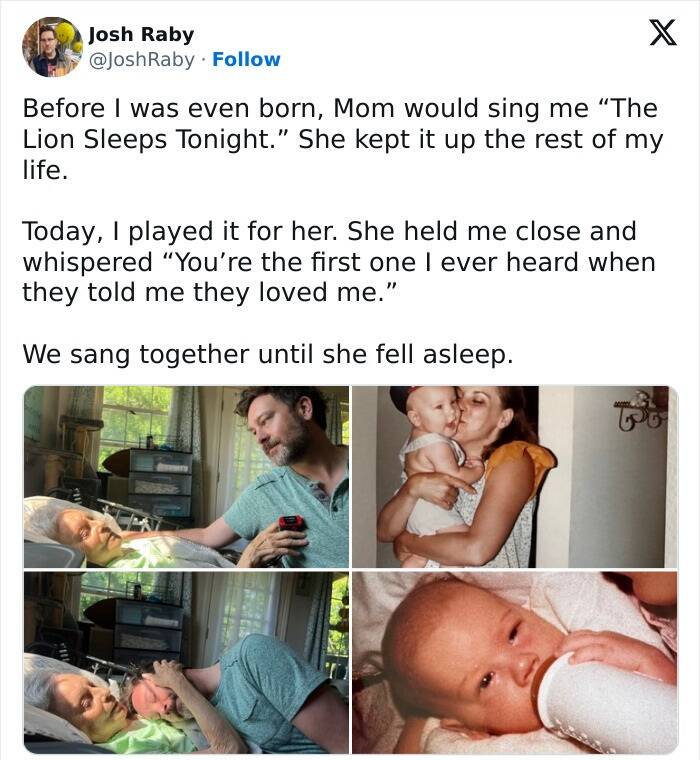Open Josh Raby's profile avatar
This screenshot has height=760, width=700.
coord(52,46)
